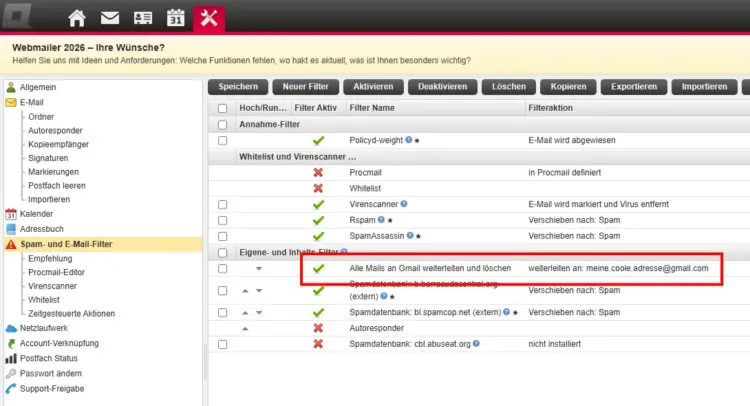Image resolution: width=750 pixels, height=406 pixels.
Task: Click the help icon beside Virenscanner
Action: point(404,204)
